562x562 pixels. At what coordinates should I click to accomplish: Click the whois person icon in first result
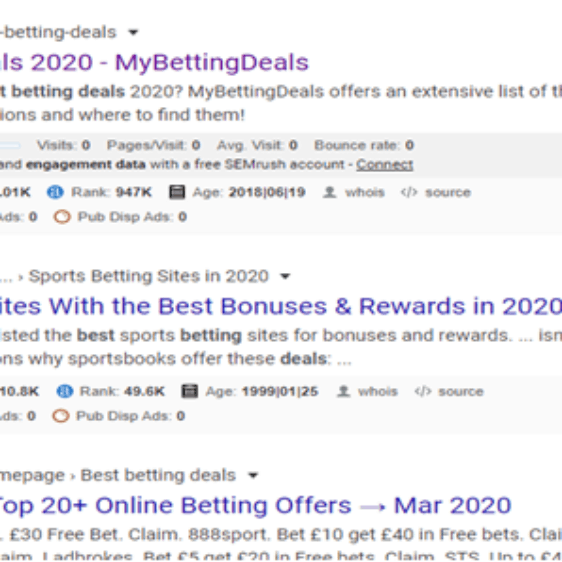[329, 192]
